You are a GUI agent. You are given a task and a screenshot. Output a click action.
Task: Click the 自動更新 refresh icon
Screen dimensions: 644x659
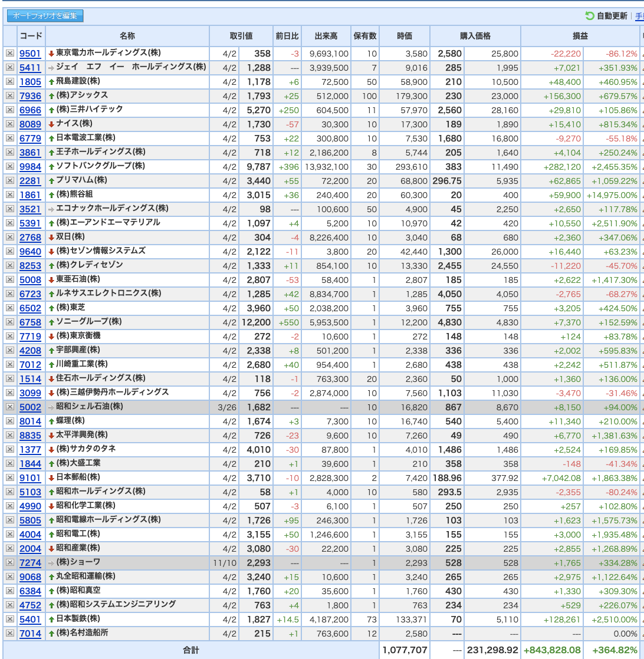click(589, 16)
